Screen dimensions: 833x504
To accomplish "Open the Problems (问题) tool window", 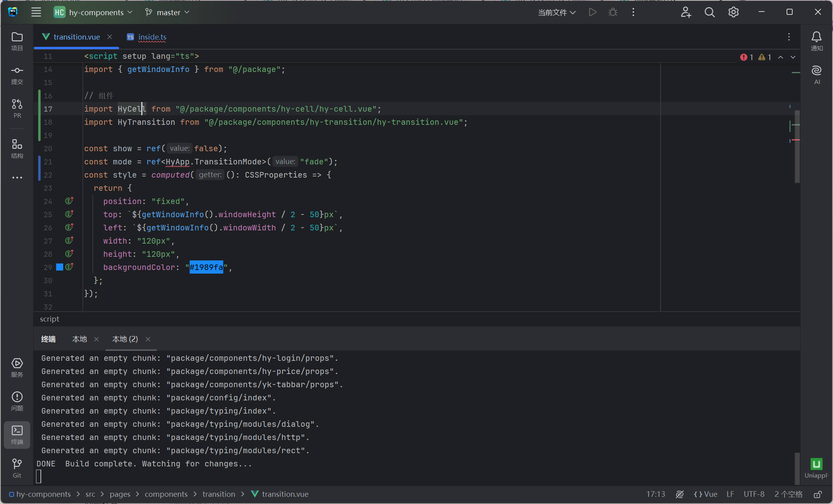I will pos(17,401).
